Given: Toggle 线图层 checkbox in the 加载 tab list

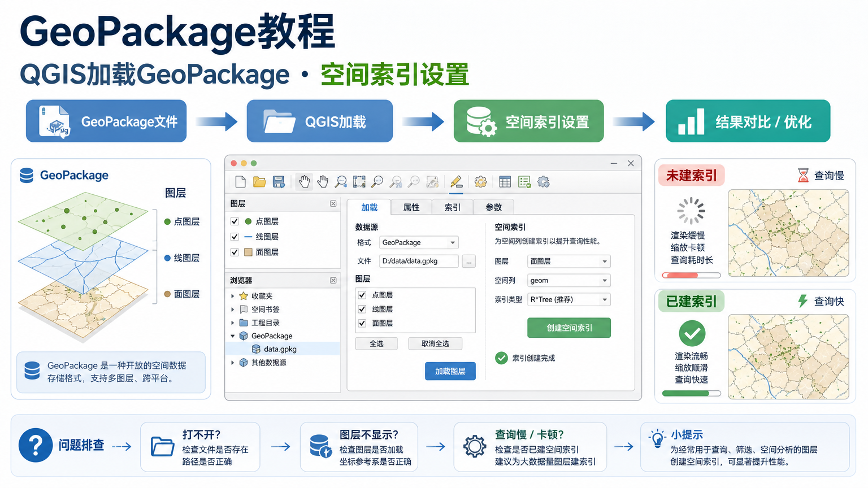Looking at the screenshot, I should [x=362, y=309].
